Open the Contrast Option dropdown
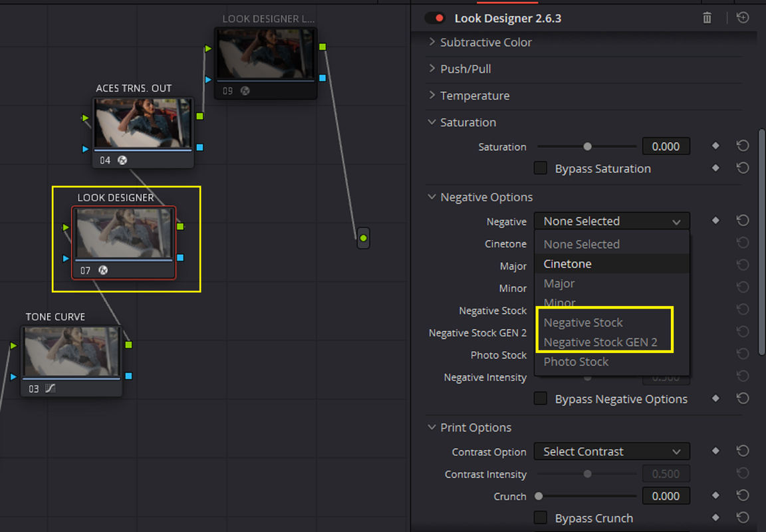Screen dimensions: 766x532 pyautogui.click(x=612, y=452)
